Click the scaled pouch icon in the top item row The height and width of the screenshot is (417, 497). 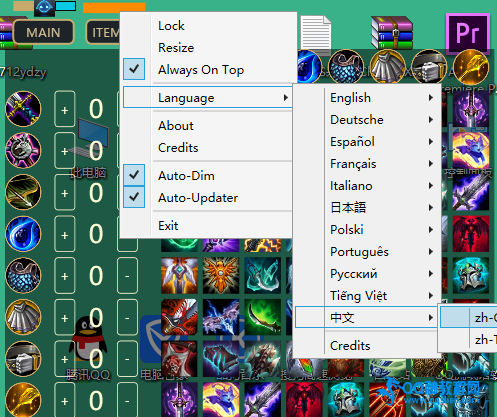pyautogui.click(x=346, y=67)
